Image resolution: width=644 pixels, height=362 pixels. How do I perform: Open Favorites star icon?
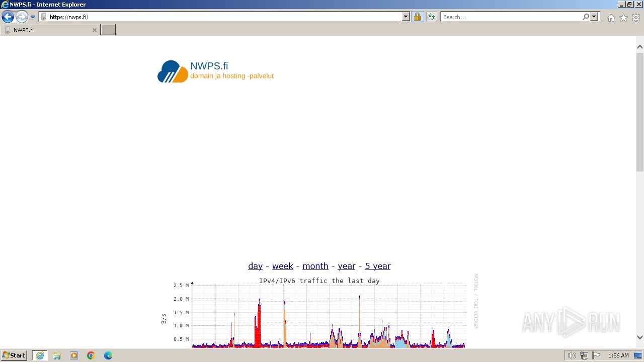click(623, 18)
